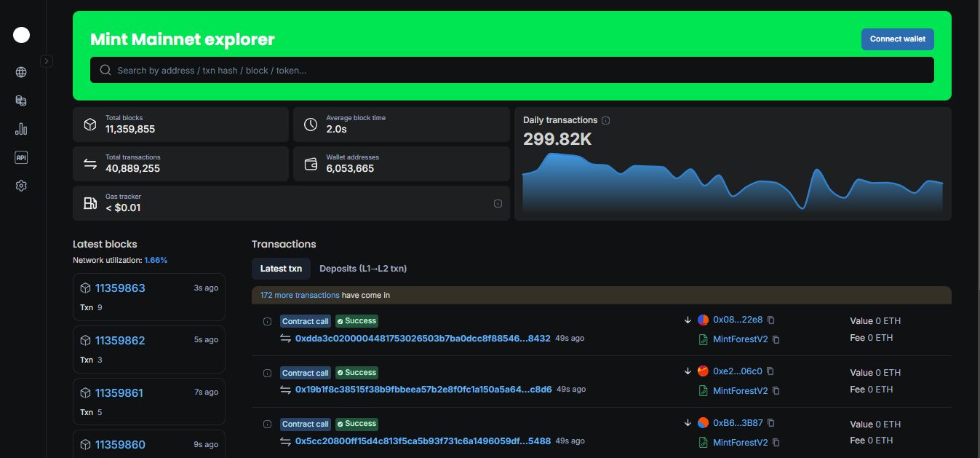The height and width of the screenshot is (458, 980).
Task: Open the 172 more transactions link
Action: [x=300, y=296]
